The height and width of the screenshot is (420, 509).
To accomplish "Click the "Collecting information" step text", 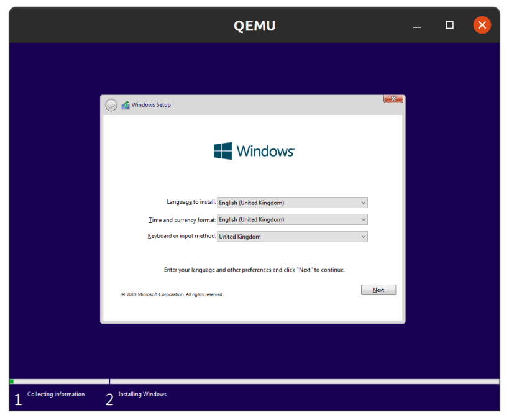I will click(56, 394).
